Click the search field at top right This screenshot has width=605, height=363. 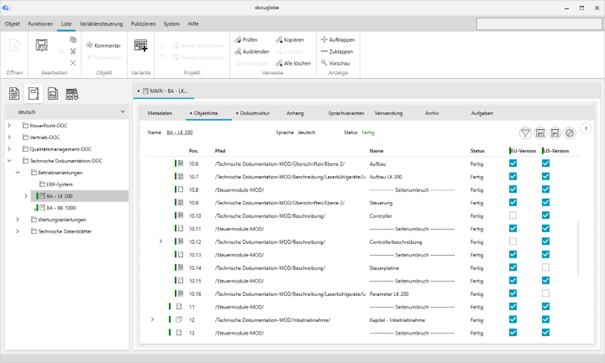[539, 24]
